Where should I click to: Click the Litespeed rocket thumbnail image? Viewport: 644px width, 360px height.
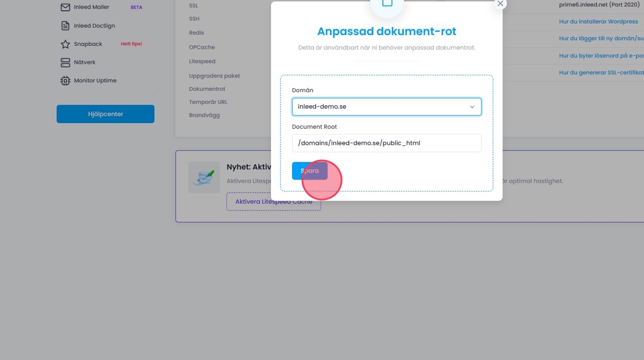[x=204, y=177]
